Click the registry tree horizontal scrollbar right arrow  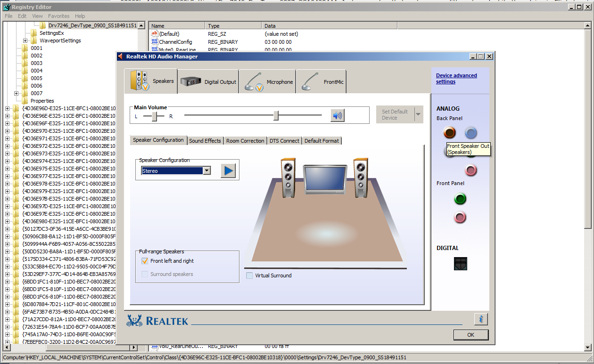(134, 348)
